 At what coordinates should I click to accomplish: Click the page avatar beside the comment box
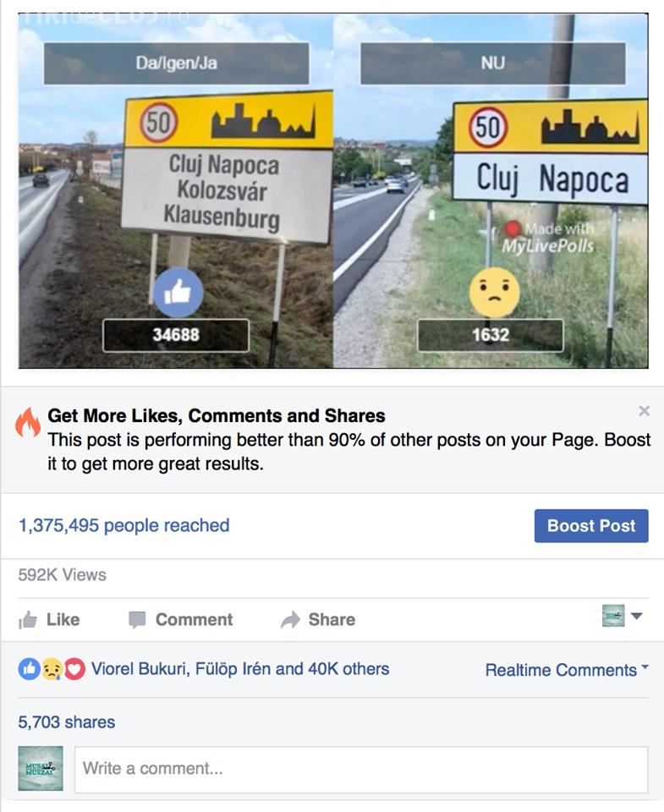[x=41, y=769]
